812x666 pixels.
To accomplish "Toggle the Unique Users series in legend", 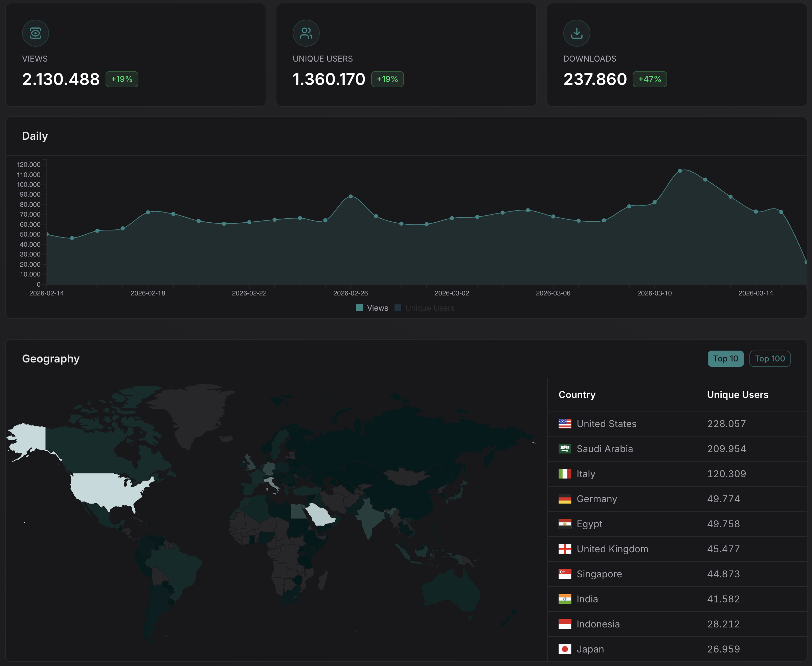I will click(429, 308).
